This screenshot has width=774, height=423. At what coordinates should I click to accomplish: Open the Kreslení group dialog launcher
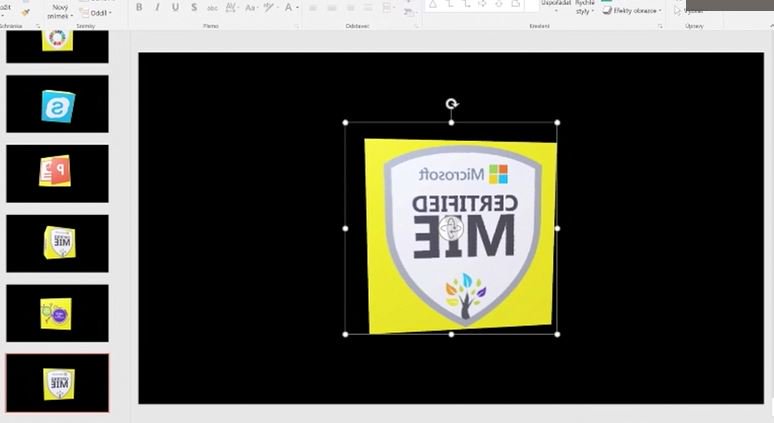pyautogui.click(x=660, y=26)
